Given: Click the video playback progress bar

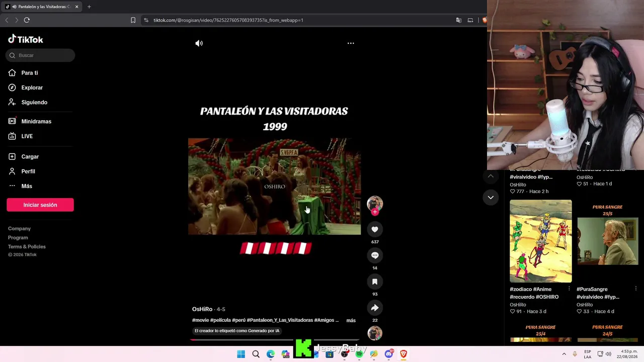Looking at the screenshot, I should 274,340.
